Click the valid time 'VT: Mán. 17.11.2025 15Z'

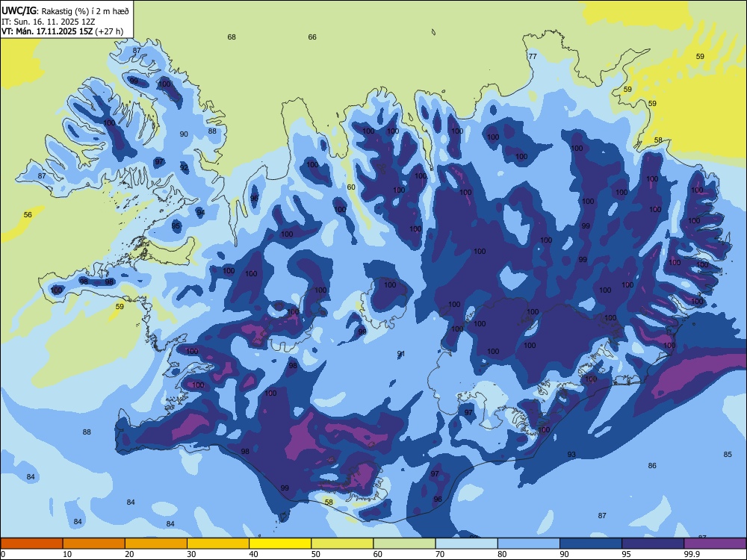pyautogui.click(x=47, y=31)
